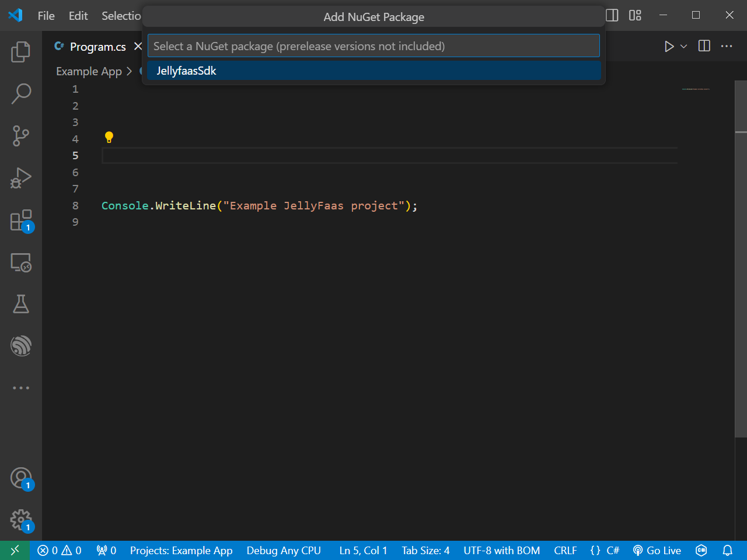Open the remote window indicator in status bar
Screen dimensions: 747x560
tap(15, 550)
